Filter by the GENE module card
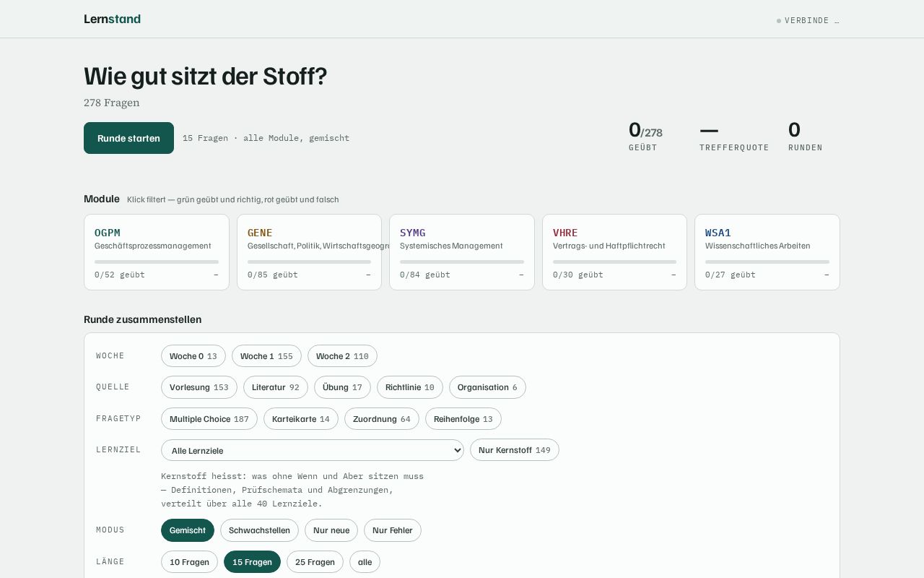The image size is (924, 578). (309, 252)
